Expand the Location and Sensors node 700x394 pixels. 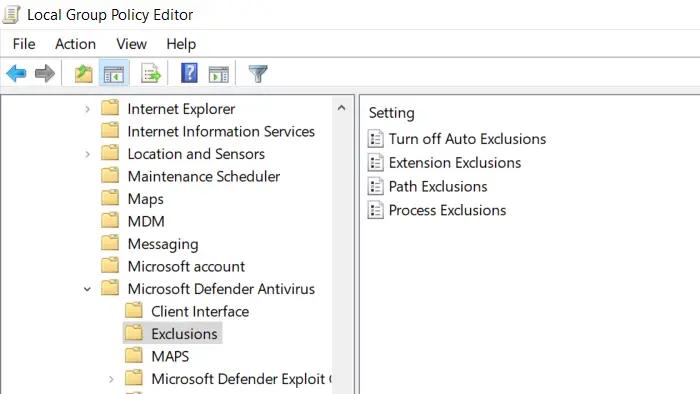(x=88, y=154)
